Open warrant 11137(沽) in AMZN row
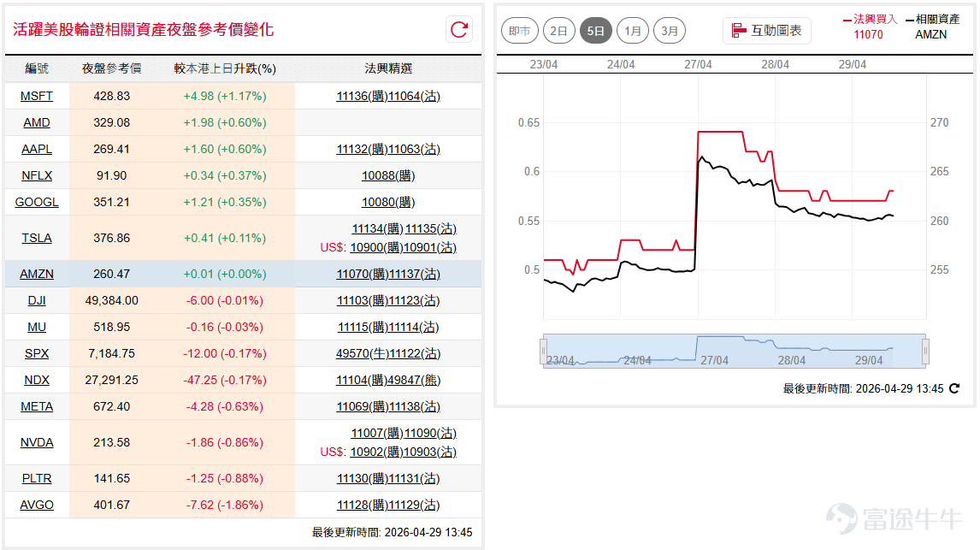The image size is (980, 550). [415, 274]
